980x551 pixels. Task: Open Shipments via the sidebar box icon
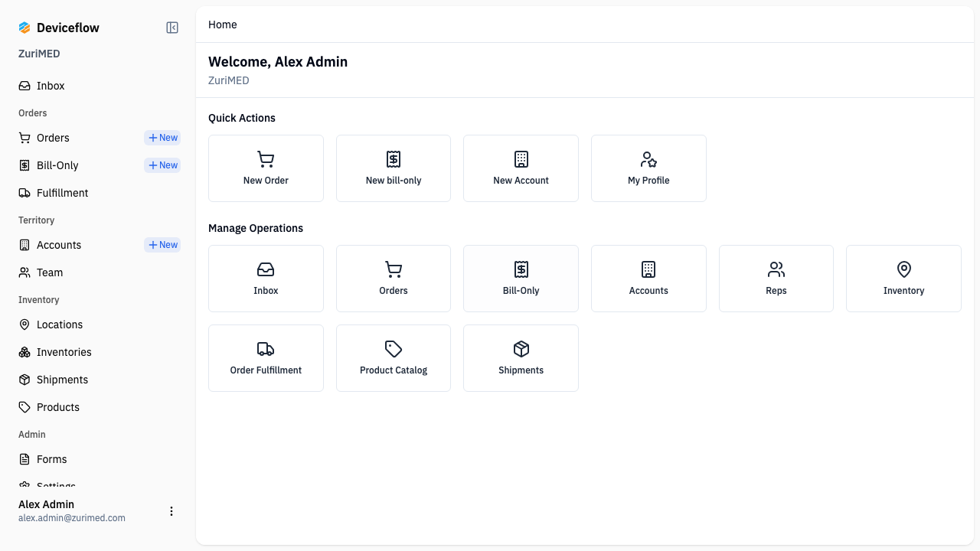click(x=24, y=380)
